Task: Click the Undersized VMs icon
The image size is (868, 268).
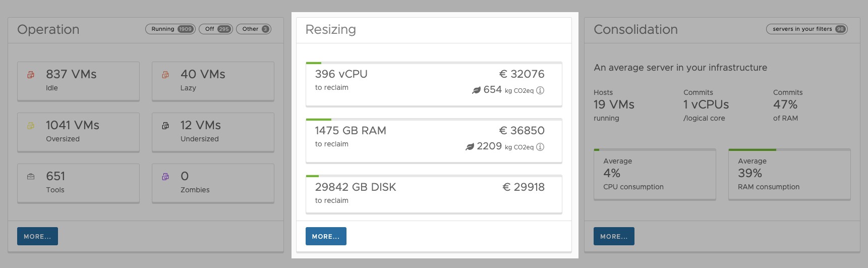Action: (x=165, y=126)
